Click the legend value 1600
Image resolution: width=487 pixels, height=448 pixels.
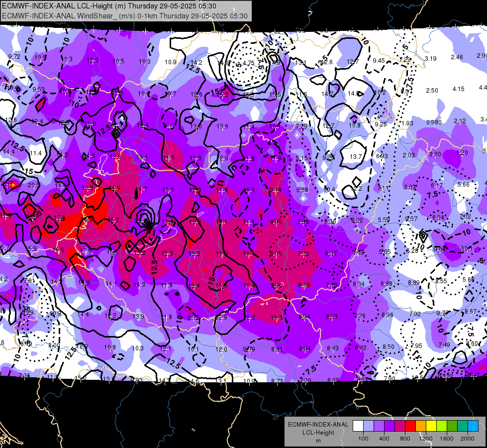[447, 439]
